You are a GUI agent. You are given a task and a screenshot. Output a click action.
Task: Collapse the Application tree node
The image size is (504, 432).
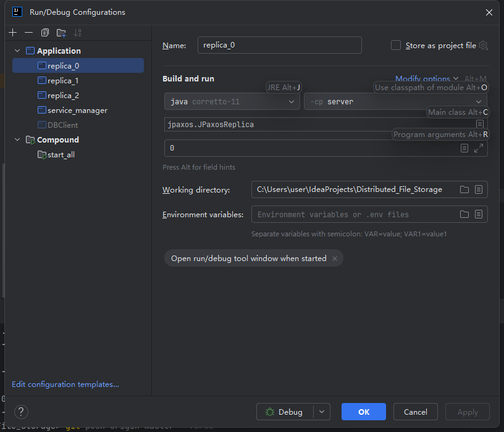(17, 51)
